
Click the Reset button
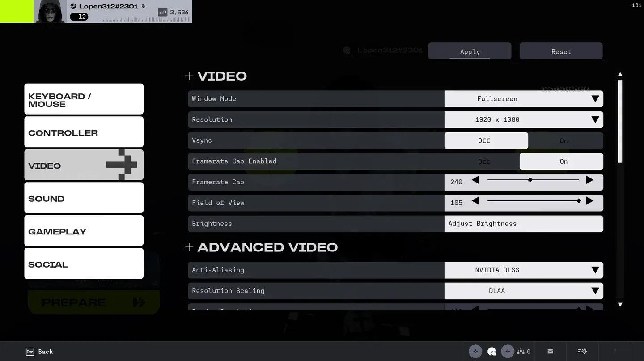pos(561,51)
